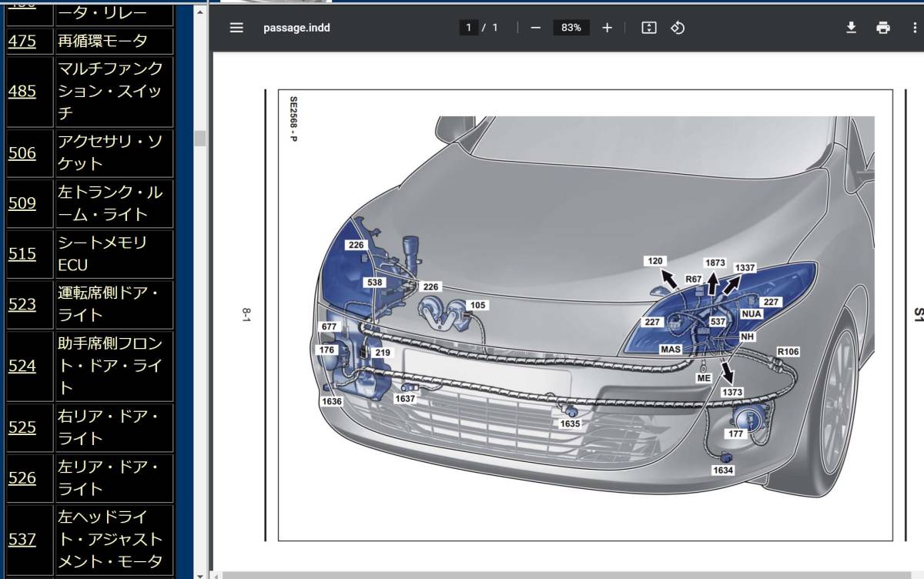Image resolution: width=924 pixels, height=579 pixels.
Task: Download the passage.indd PDF
Action: [851, 28]
